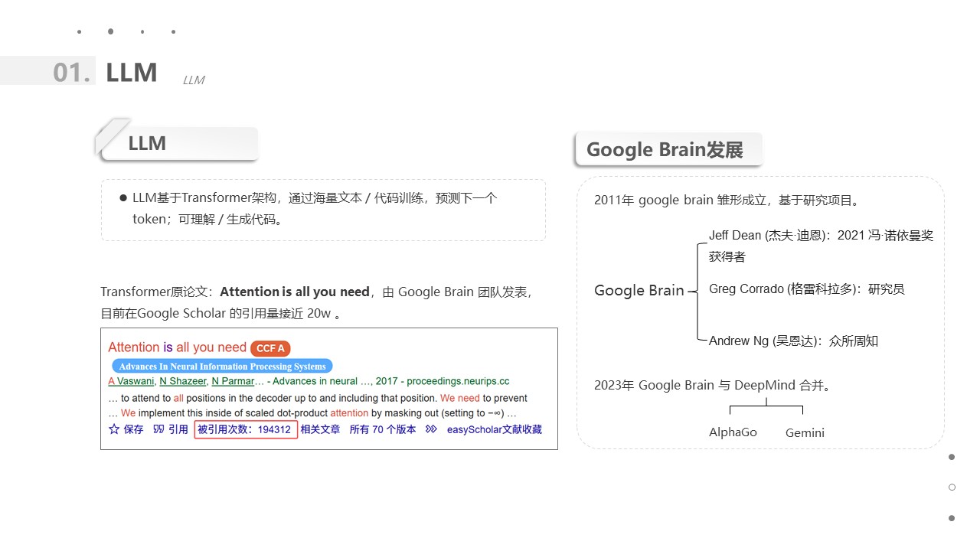Click the easyScholar文献收藏 link
The height and width of the screenshot is (551, 980).
(x=494, y=429)
